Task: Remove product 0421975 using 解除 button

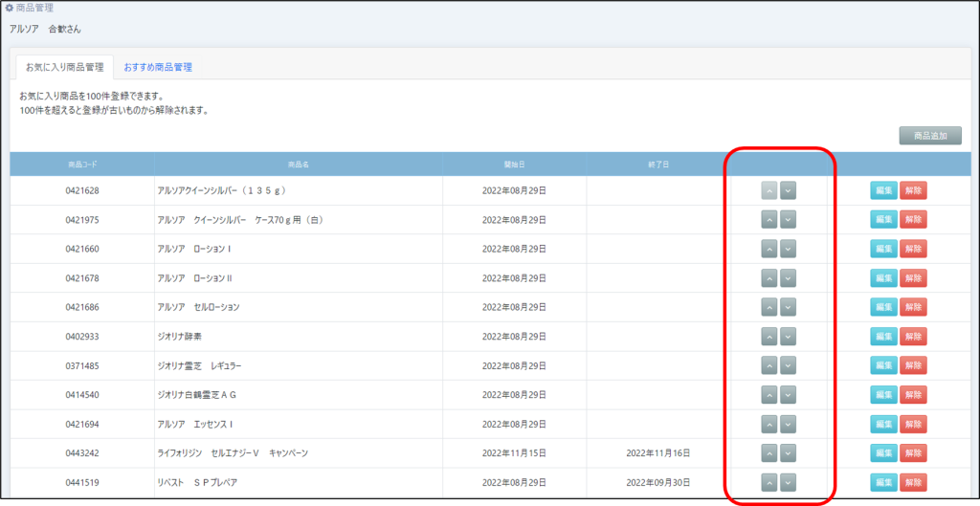Action: pos(913,220)
